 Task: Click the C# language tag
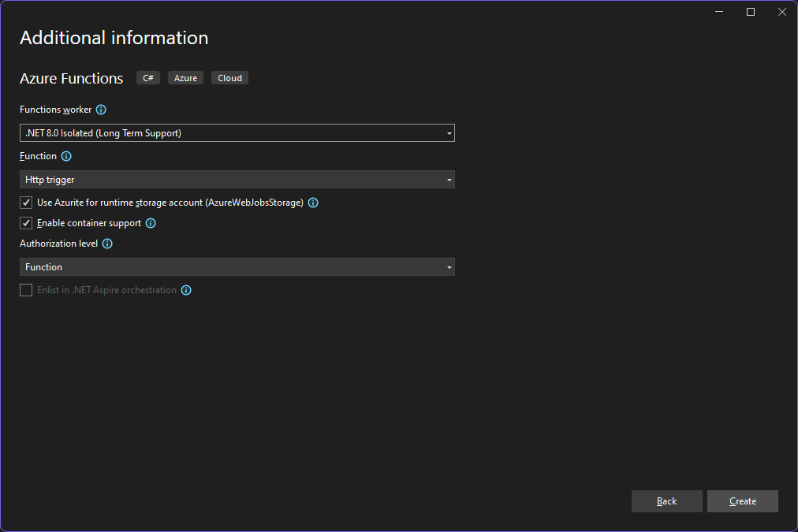coord(148,78)
